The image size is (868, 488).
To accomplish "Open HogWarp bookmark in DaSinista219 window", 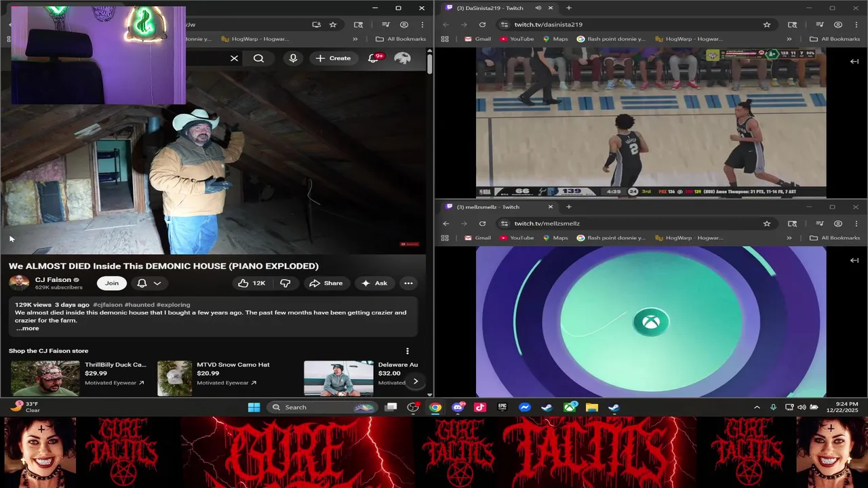I will click(x=689, y=39).
